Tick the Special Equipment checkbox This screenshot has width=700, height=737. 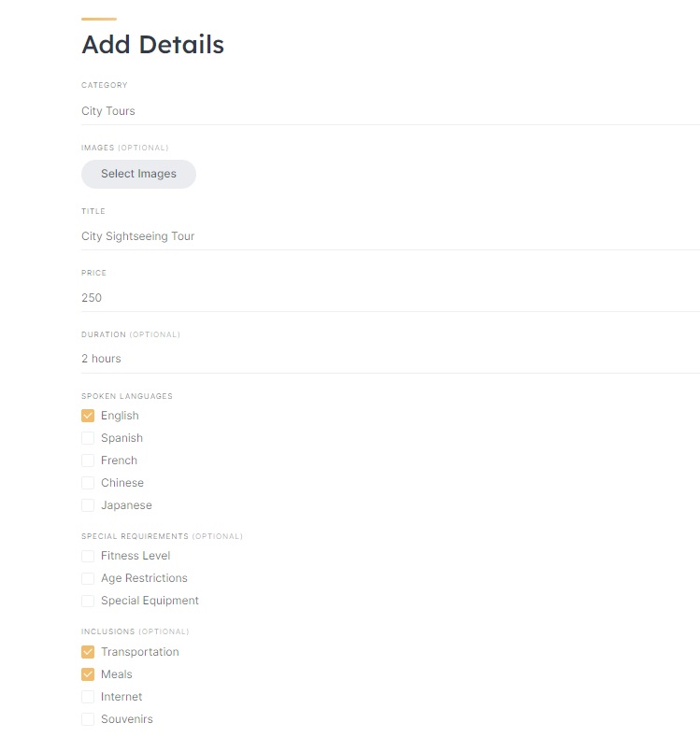[88, 601]
